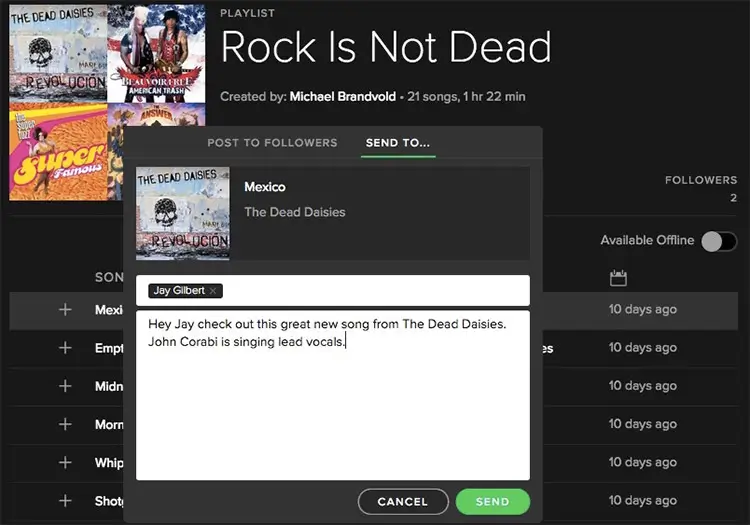Open the Super Famous playlist cover tile
This screenshot has height=525, width=750.
(58, 151)
